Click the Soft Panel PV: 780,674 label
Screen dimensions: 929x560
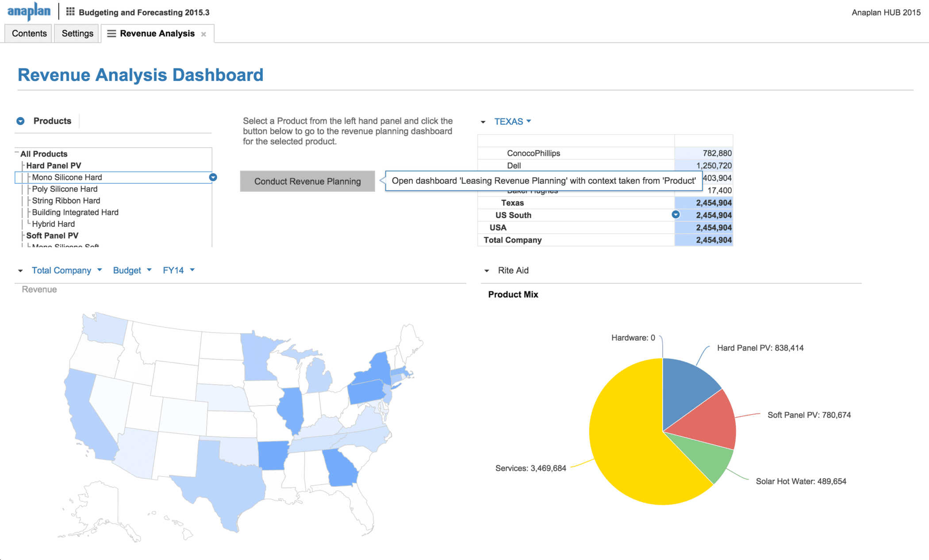[x=809, y=415]
